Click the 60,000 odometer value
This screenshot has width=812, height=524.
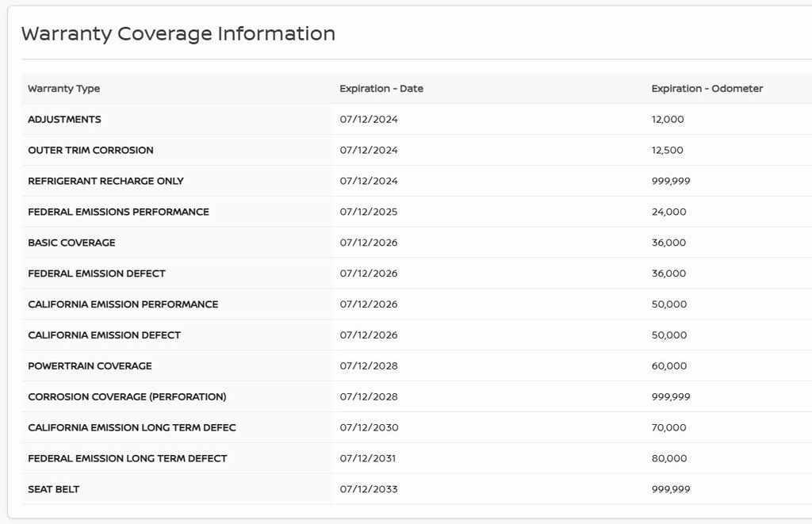coord(669,367)
